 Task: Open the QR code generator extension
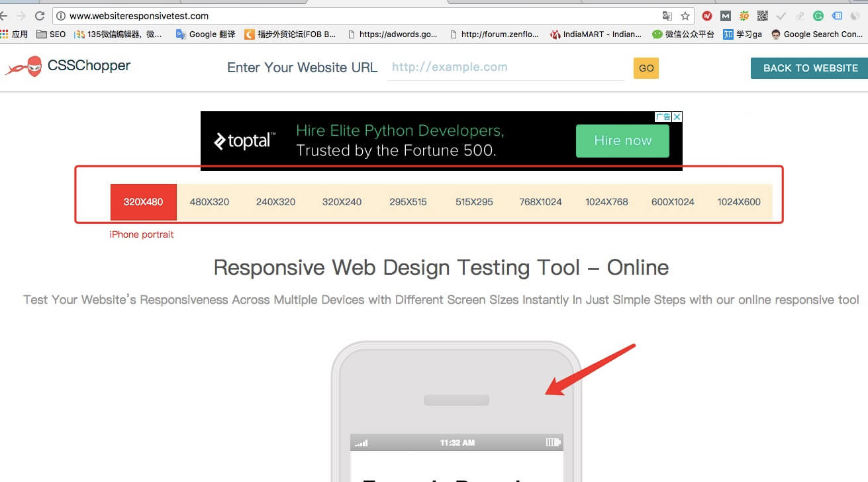(x=763, y=16)
